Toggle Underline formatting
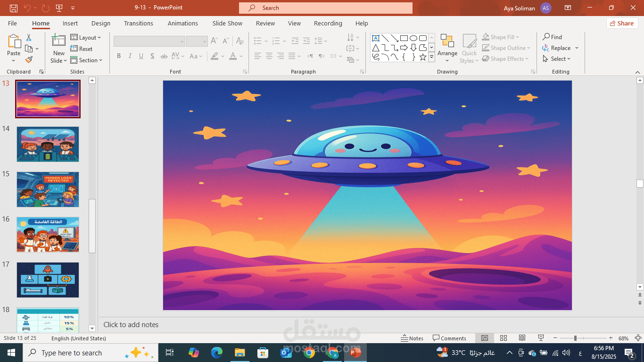Image resolution: width=644 pixels, height=362 pixels. point(141,56)
